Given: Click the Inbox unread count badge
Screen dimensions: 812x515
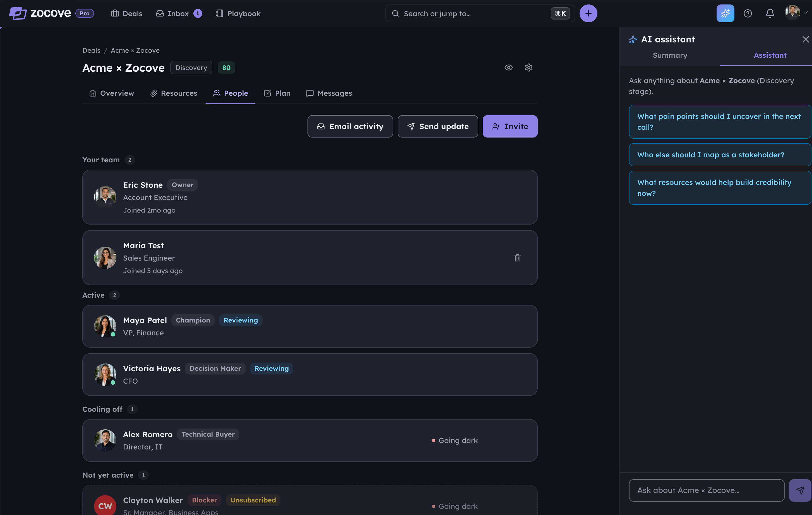Looking at the screenshot, I should (198, 13).
